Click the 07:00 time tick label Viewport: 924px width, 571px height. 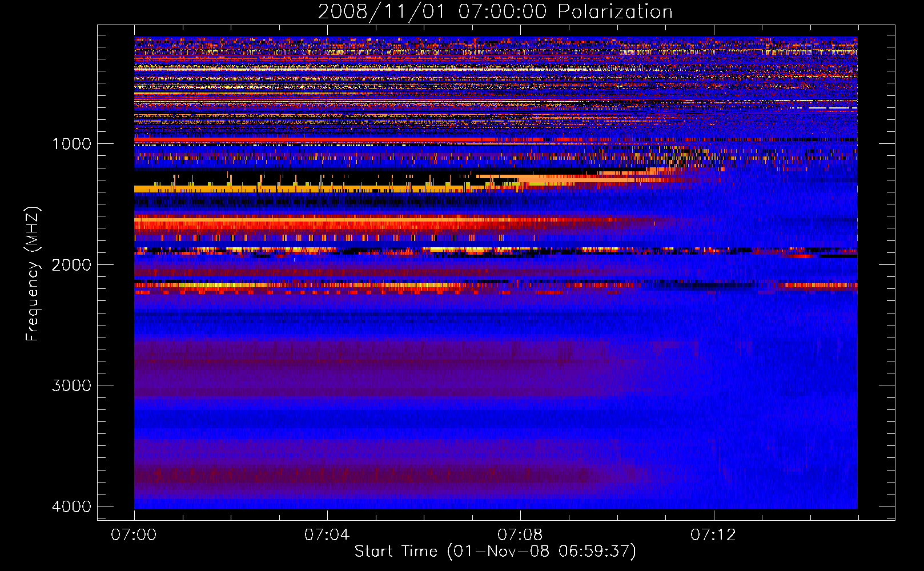point(134,534)
